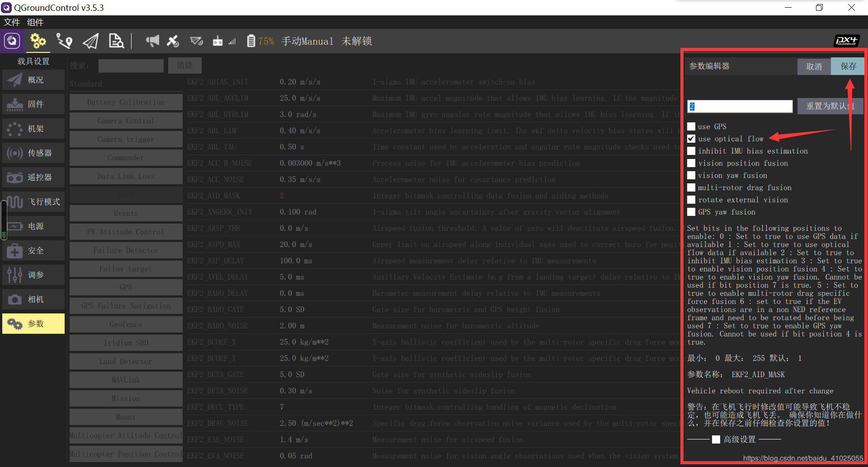Image resolution: width=868 pixels, height=467 pixels.
Task: Enable vision yaw fusion checkbox
Action: 691,175
